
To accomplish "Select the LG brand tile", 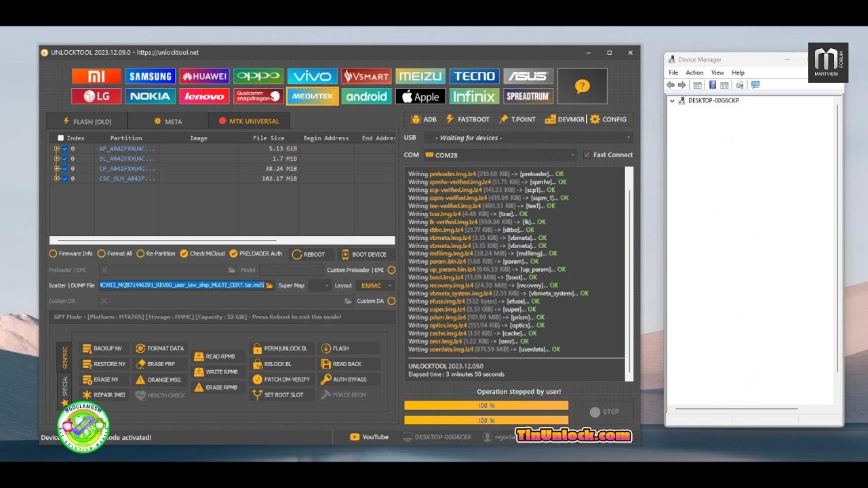I will pos(96,96).
